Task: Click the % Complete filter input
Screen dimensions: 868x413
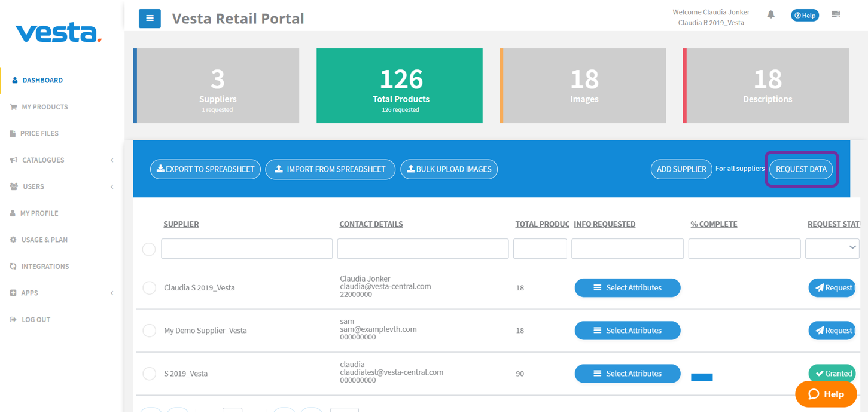Action: coord(745,249)
